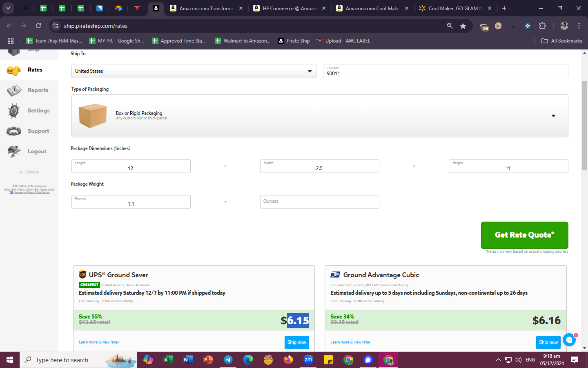
Task: Click the USPS eagle logo
Action: point(335,275)
